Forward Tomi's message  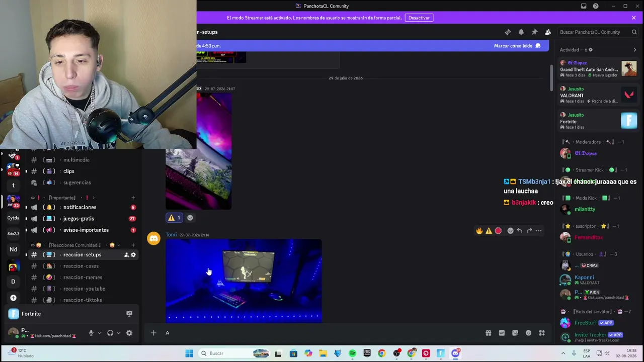529,231
